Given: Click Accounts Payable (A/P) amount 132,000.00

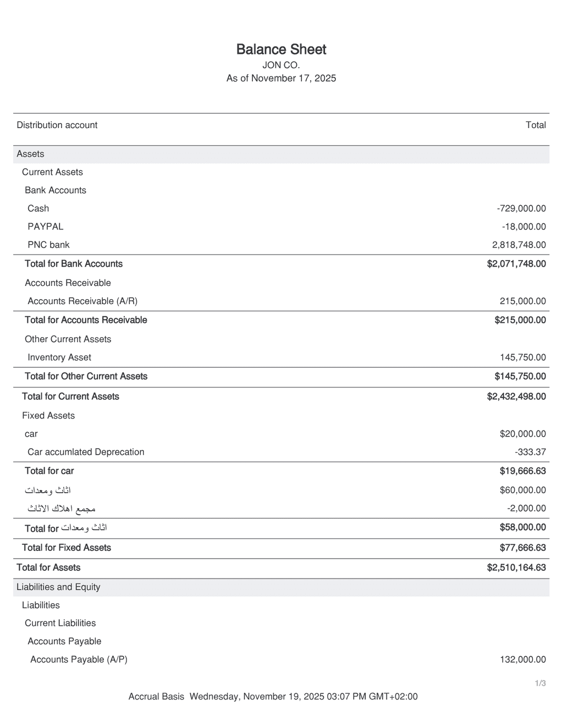Looking at the screenshot, I should click(523, 659).
